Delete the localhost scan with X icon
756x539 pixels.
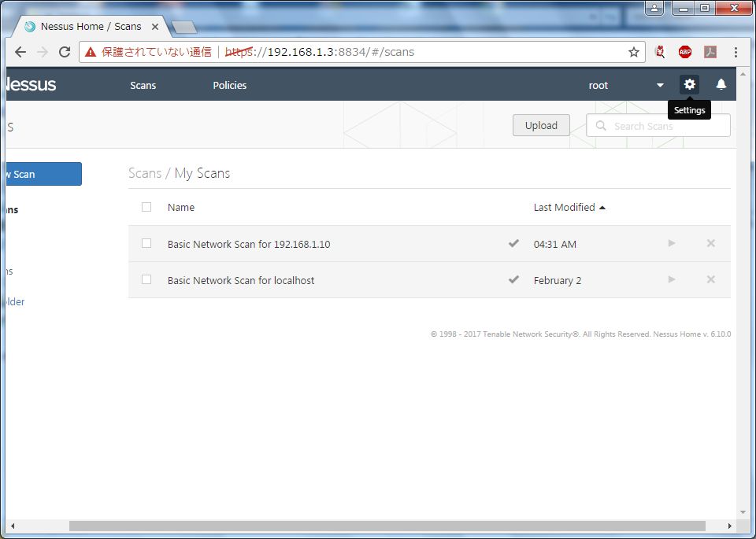click(710, 279)
